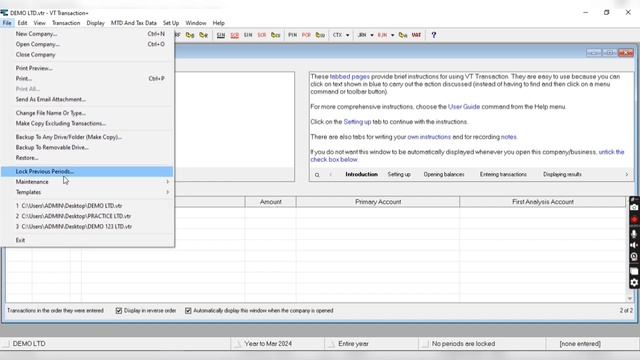Select Print Preview menu entry
Viewport: 640px width, 360px height.
coord(87,68)
